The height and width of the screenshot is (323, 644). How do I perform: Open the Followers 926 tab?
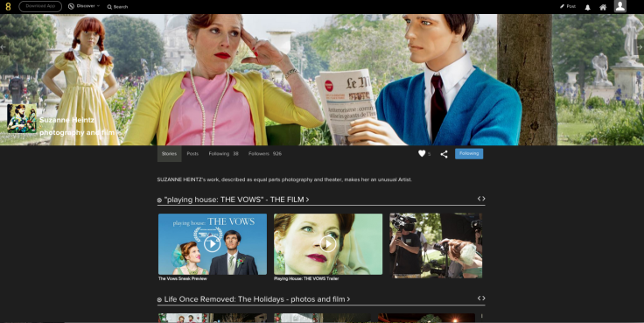tap(265, 154)
